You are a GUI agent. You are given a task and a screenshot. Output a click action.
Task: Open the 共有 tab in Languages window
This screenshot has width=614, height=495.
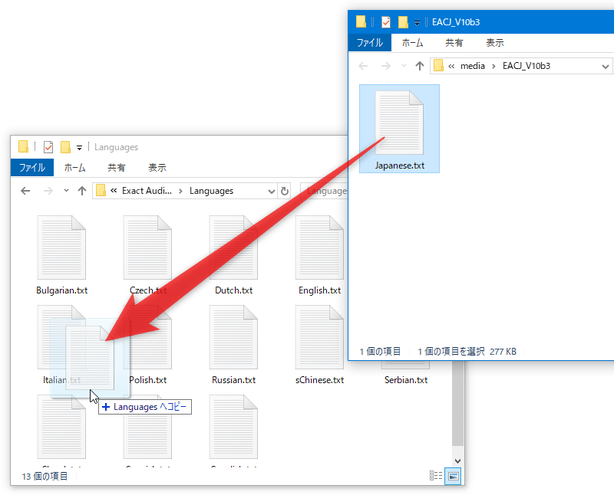(116, 168)
